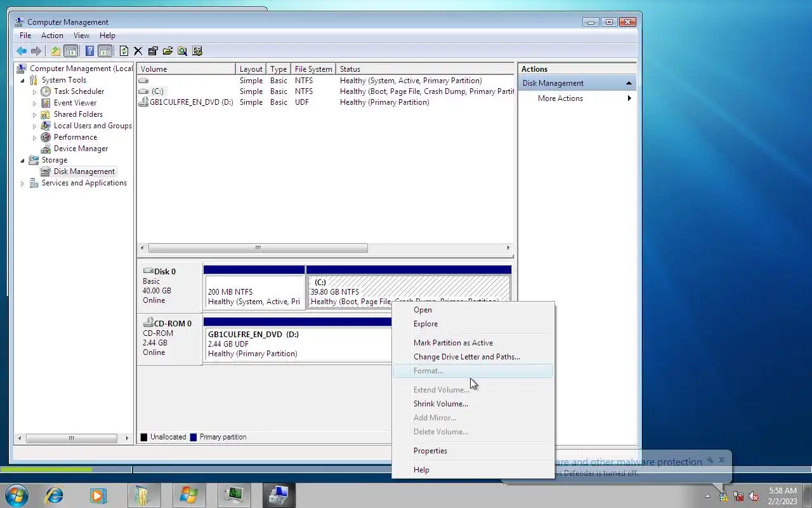Choose Explore from the context menu
The height and width of the screenshot is (508, 812).
point(473,324)
